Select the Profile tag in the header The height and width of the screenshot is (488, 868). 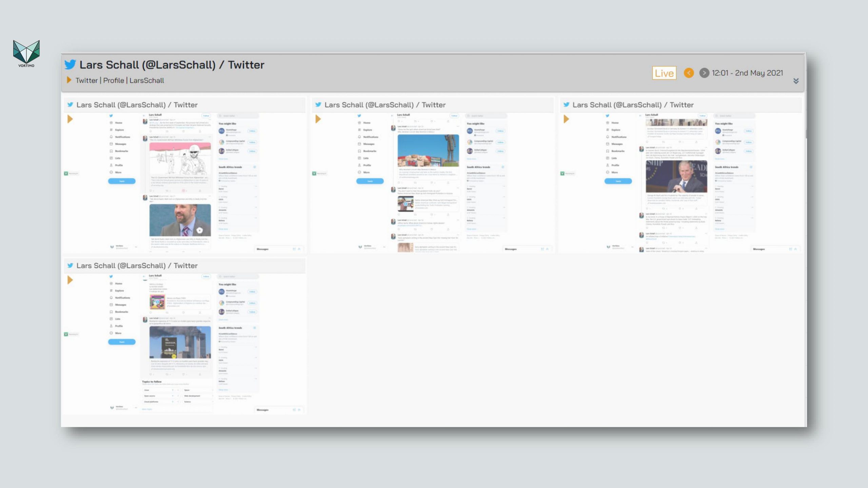[114, 80]
